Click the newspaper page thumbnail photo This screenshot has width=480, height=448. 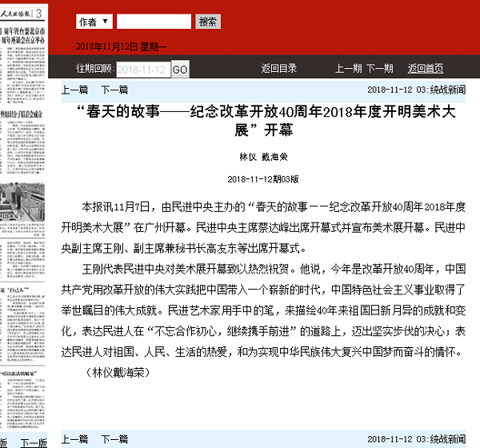22,202
